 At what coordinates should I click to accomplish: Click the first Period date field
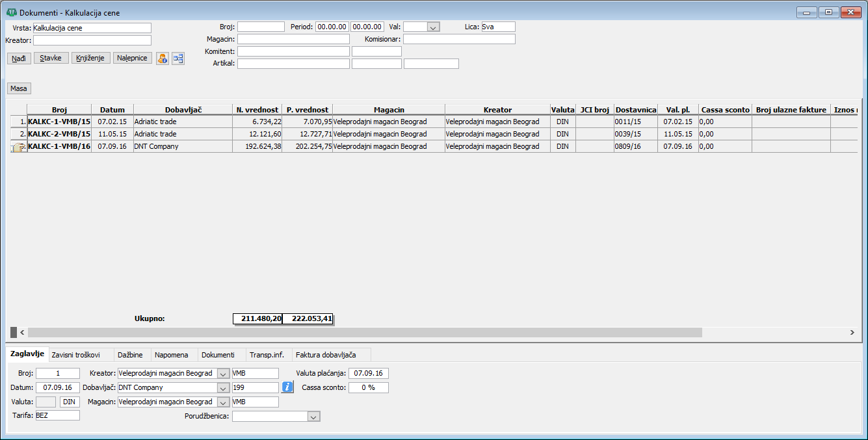click(x=332, y=27)
